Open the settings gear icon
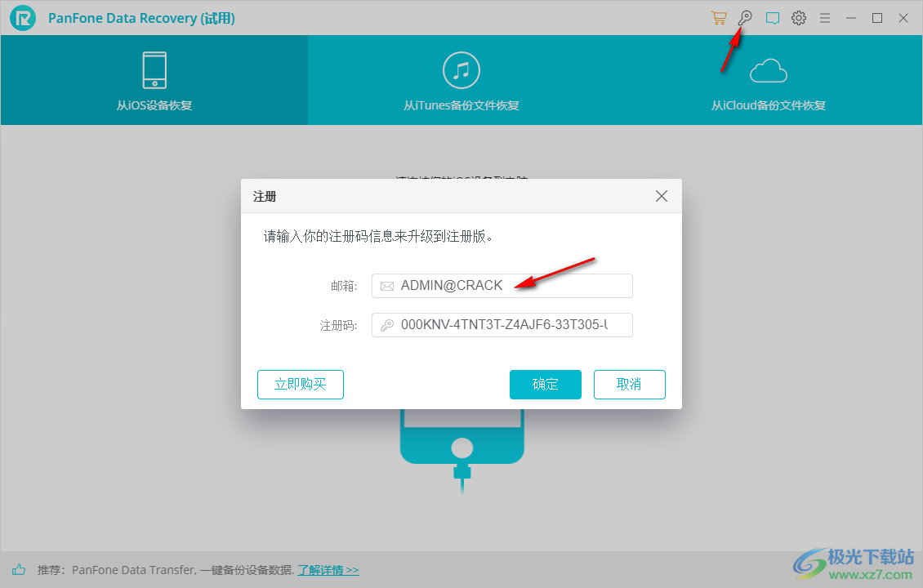The height and width of the screenshot is (588, 923). click(x=799, y=18)
